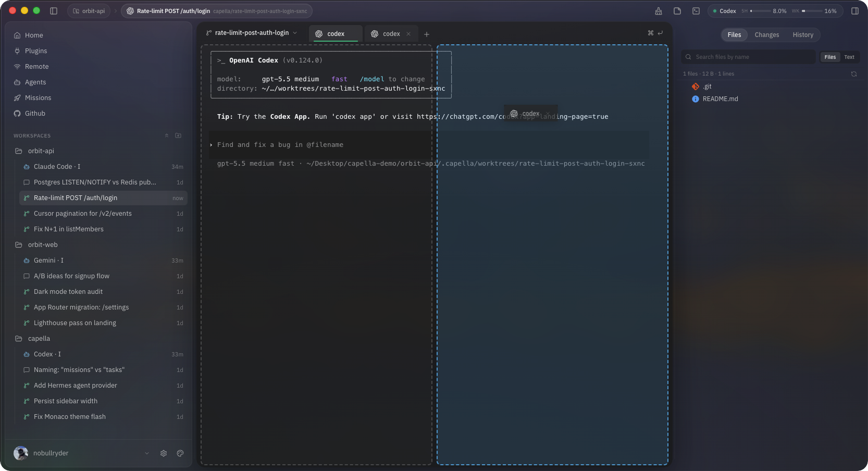Open Add Hermes agent provider
The image size is (868, 471).
pyautogui.click(x=103, y=386)
